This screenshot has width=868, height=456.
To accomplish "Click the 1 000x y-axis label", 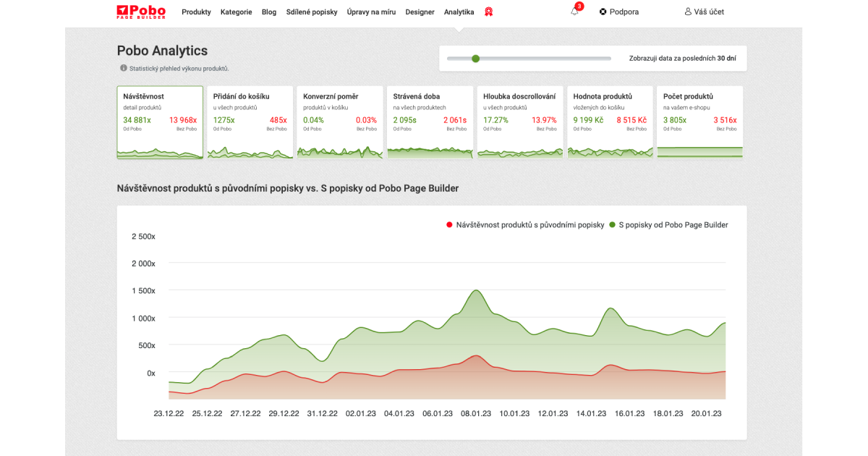I will tap(143, 318).
